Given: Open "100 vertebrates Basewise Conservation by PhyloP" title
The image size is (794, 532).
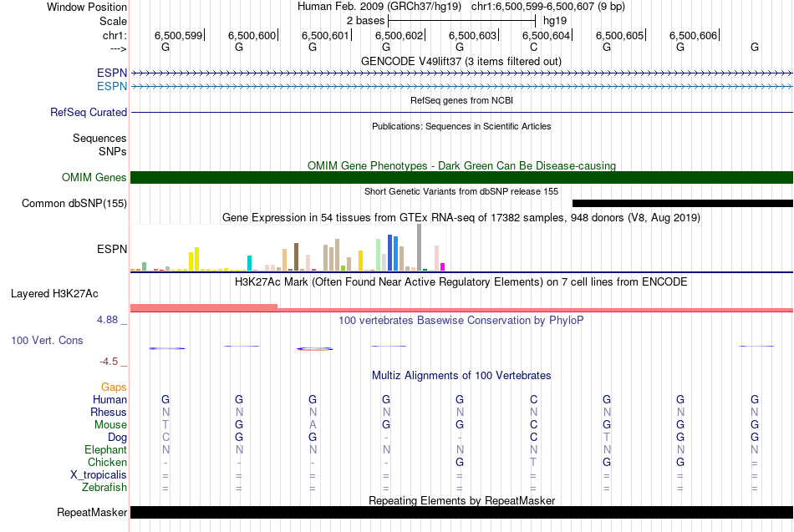Looking at the screenshot, I should coord(461,321).
